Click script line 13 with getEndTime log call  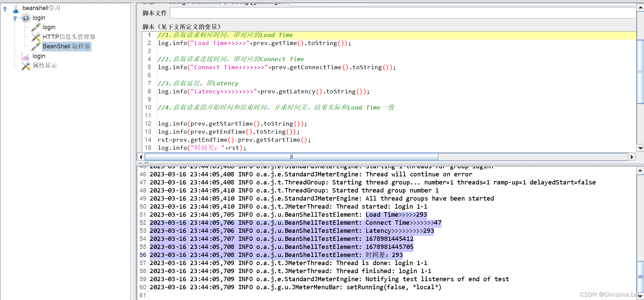click(229, 132)
